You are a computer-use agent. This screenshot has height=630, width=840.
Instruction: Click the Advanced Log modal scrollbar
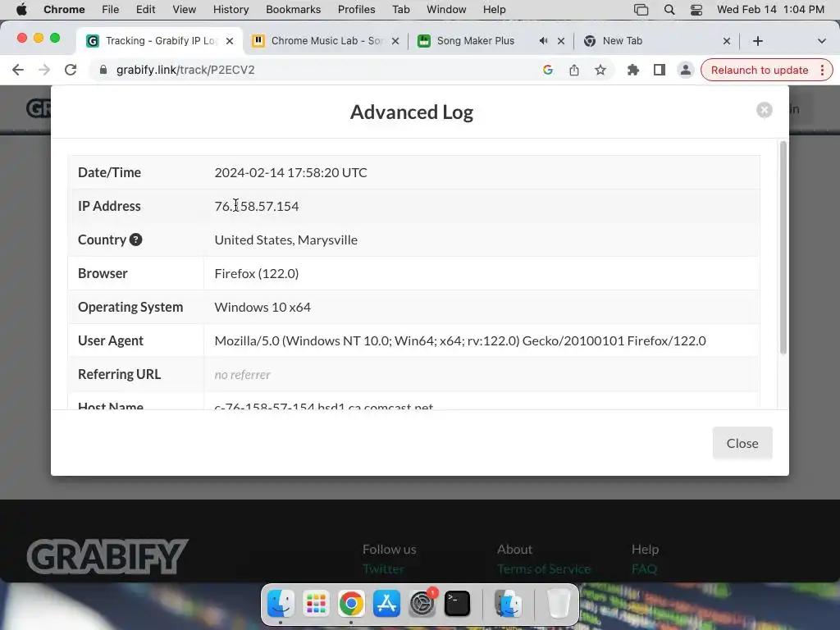click(x=783, y=247)
